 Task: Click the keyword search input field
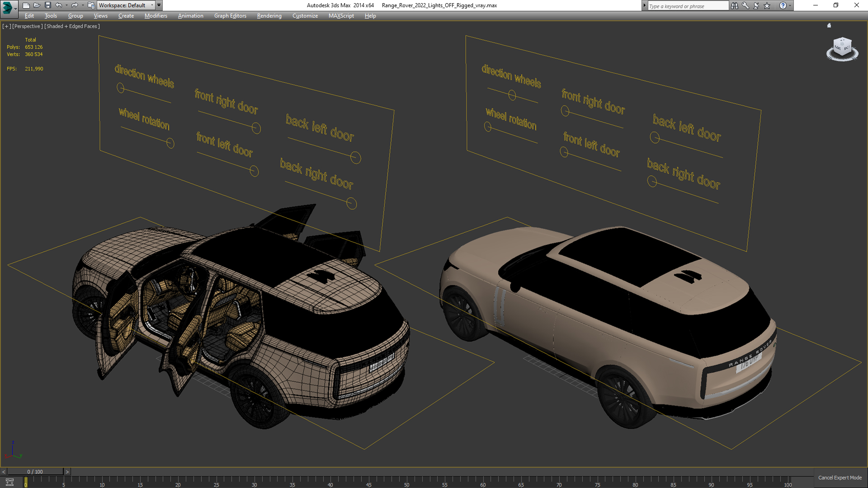pos(687,6)
